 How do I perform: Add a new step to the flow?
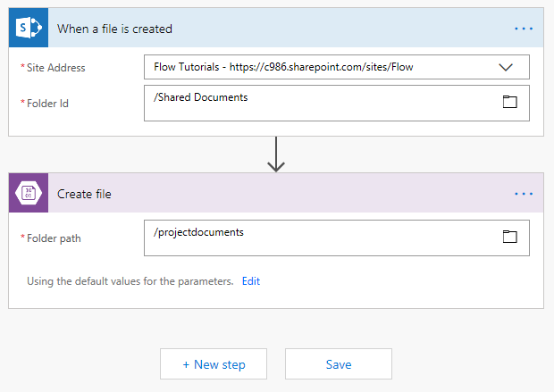click(x=214, y=364)
